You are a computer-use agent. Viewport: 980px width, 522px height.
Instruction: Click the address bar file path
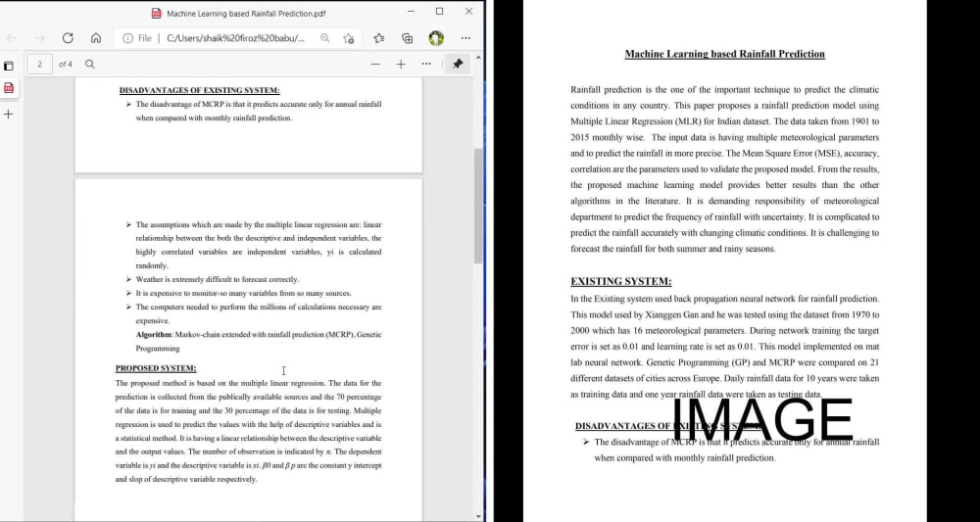[x=235, y=38]
